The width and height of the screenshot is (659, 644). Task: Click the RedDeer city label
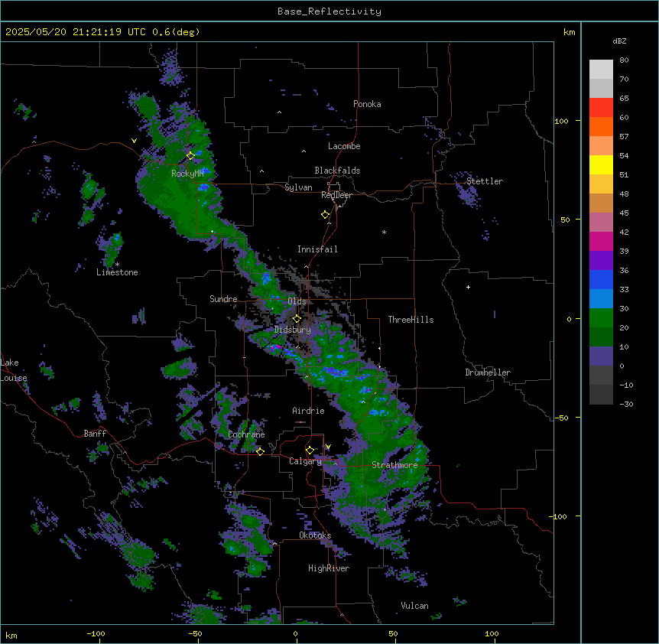coord(336,195)
